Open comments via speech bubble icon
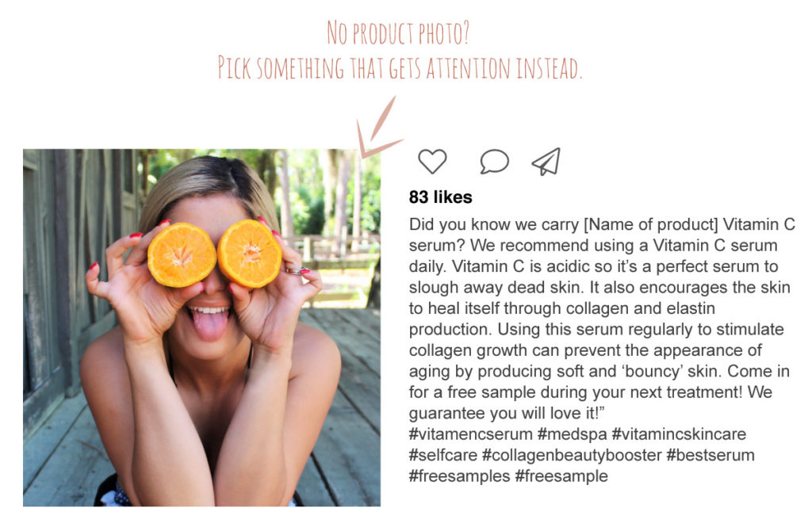Viewport: 812px width, 531px height. pos(495,162)
